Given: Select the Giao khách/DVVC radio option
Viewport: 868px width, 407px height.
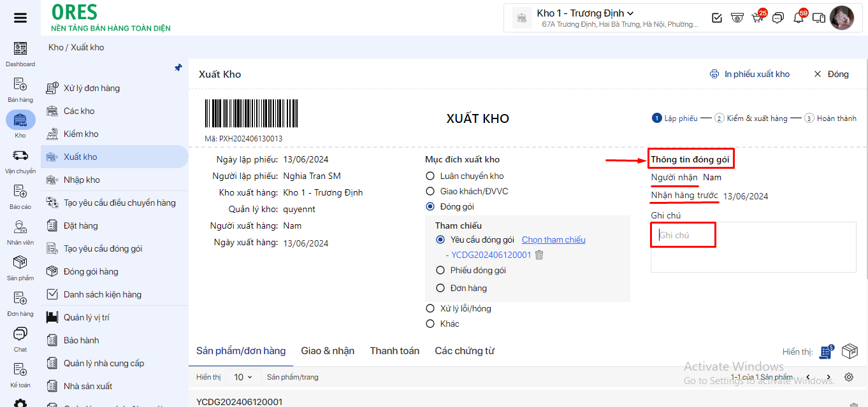Looking at the screenshot, I should pos(430,191).
